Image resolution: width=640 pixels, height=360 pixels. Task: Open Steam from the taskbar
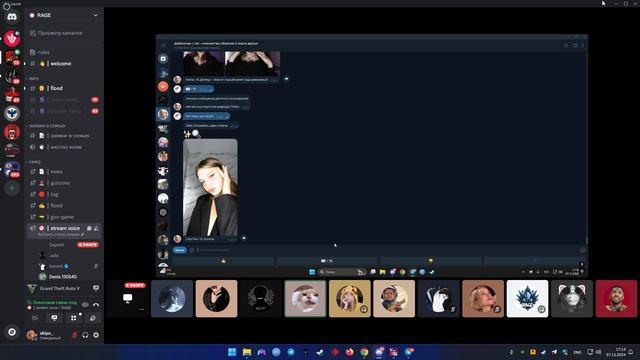320,352
